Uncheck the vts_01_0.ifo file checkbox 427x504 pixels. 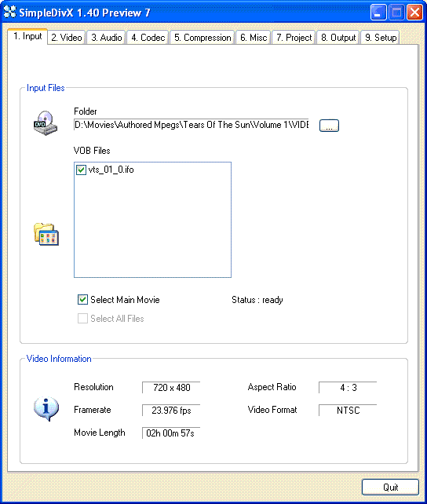point(81,170)
